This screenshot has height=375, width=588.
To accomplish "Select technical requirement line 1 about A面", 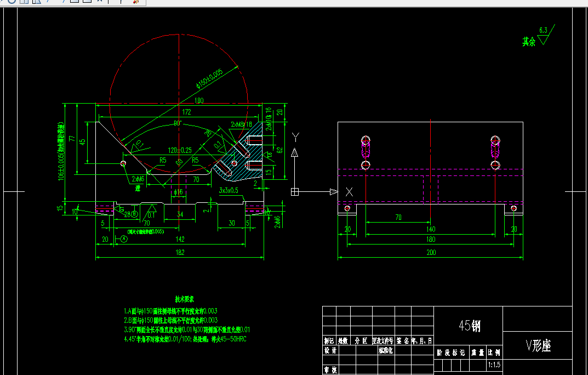I will [170, 311].
